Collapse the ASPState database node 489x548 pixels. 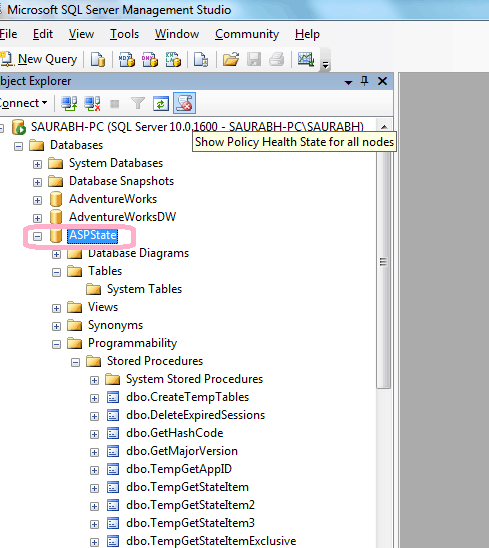[37, 236]
